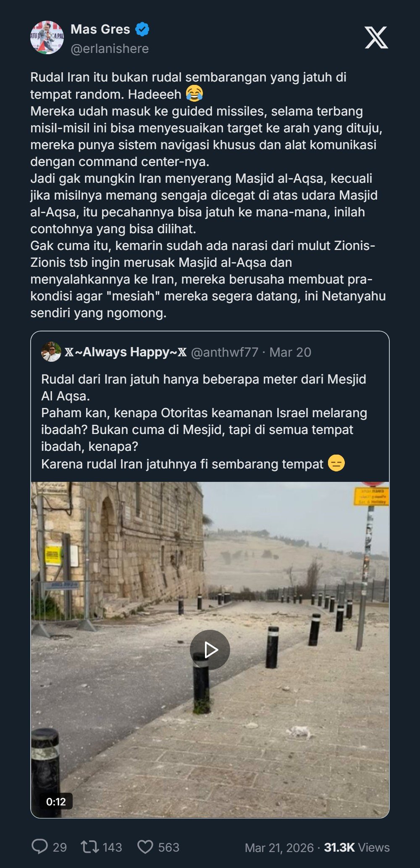Click the 563 likes count

click(169, 847)
